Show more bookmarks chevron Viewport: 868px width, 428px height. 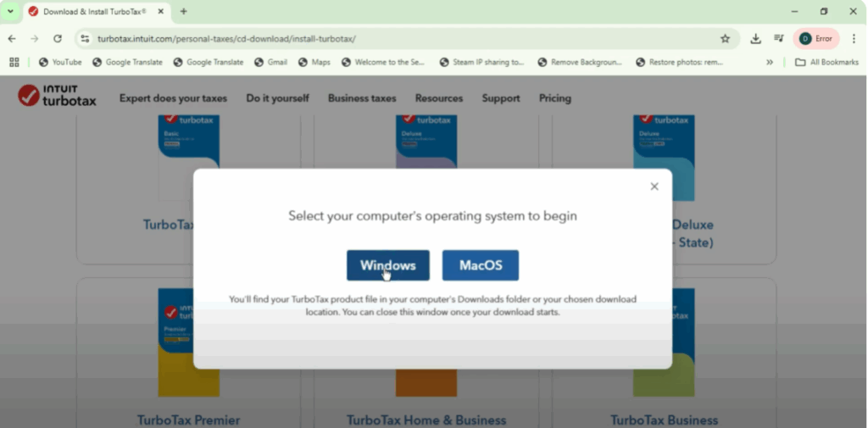(770, 62)
